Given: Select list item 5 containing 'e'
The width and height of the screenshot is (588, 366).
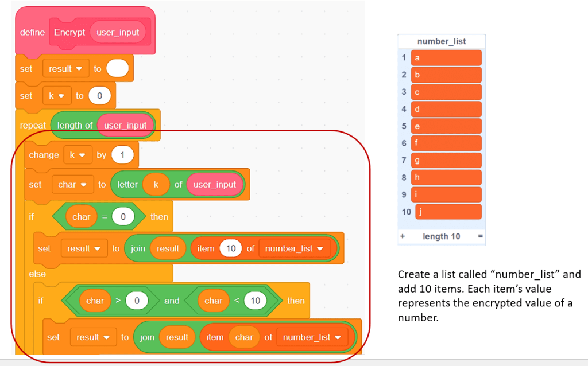Looking at the screenshot, I should pyautogui.click(x=446, y=126).
